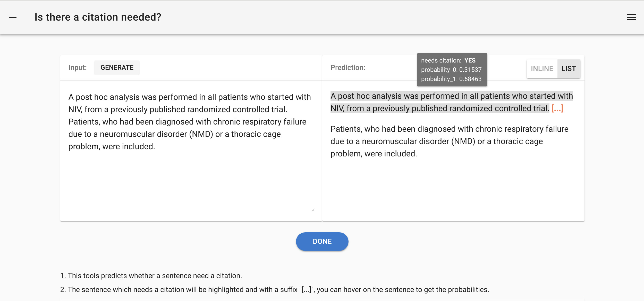
Task: Click the first instruction about predicting citations
Action: click(x=151, y=276)
